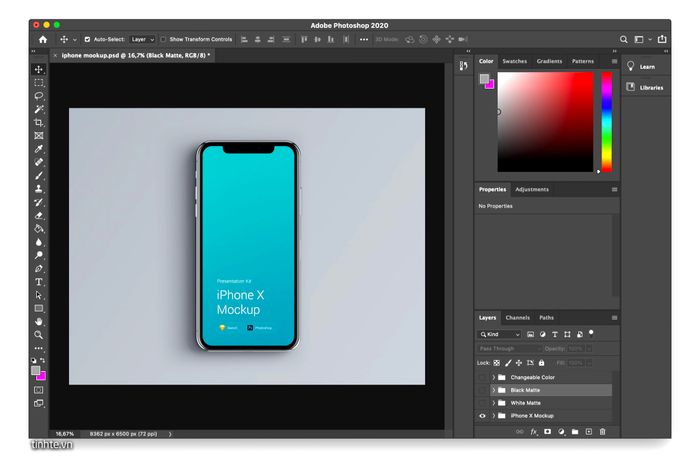
Task: Select the Pen tool
Action: (x=39, y=268)
